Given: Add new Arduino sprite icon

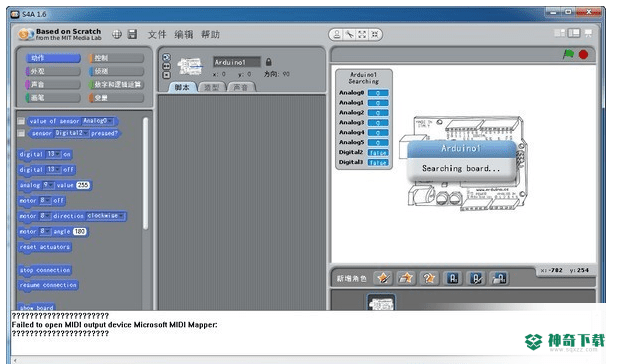Looking at the screenshot, I should pyautogui.click(x=453, y=278).
